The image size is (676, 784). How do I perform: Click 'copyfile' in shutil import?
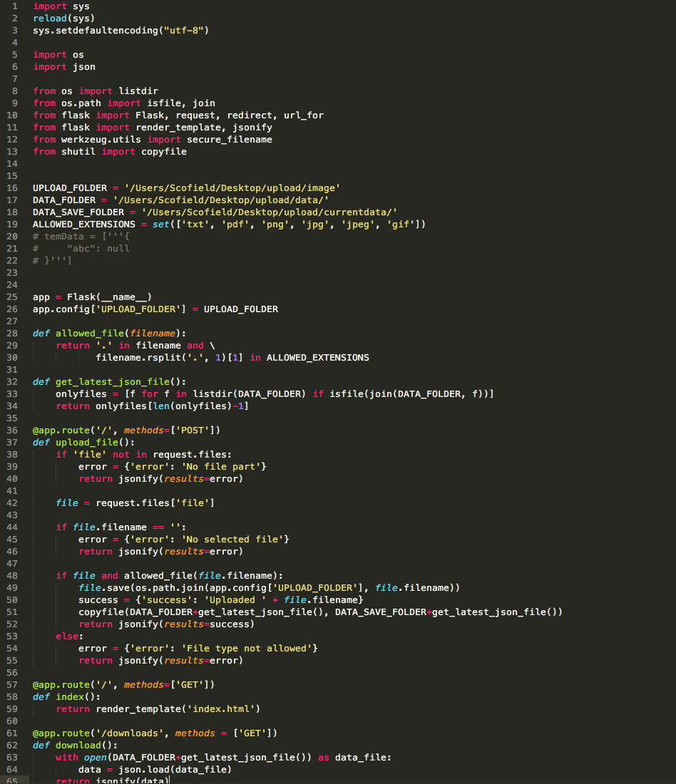click(x=163, y=152)
